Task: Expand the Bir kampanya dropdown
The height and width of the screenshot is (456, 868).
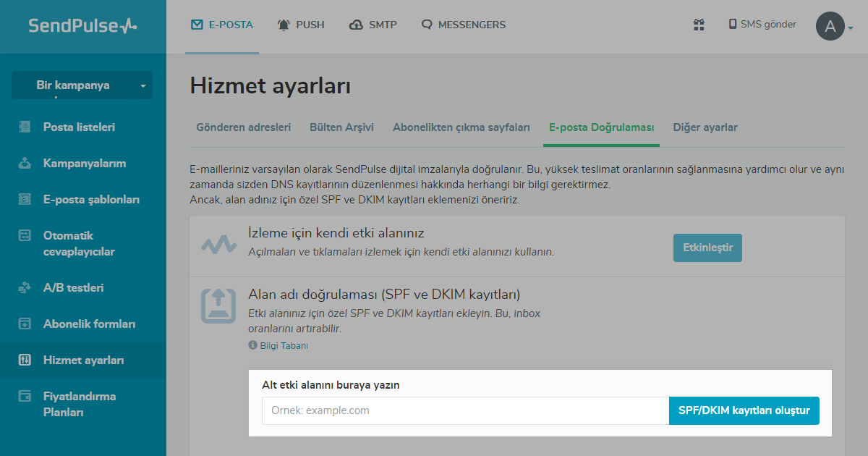Action: click(x=82, y=85)
